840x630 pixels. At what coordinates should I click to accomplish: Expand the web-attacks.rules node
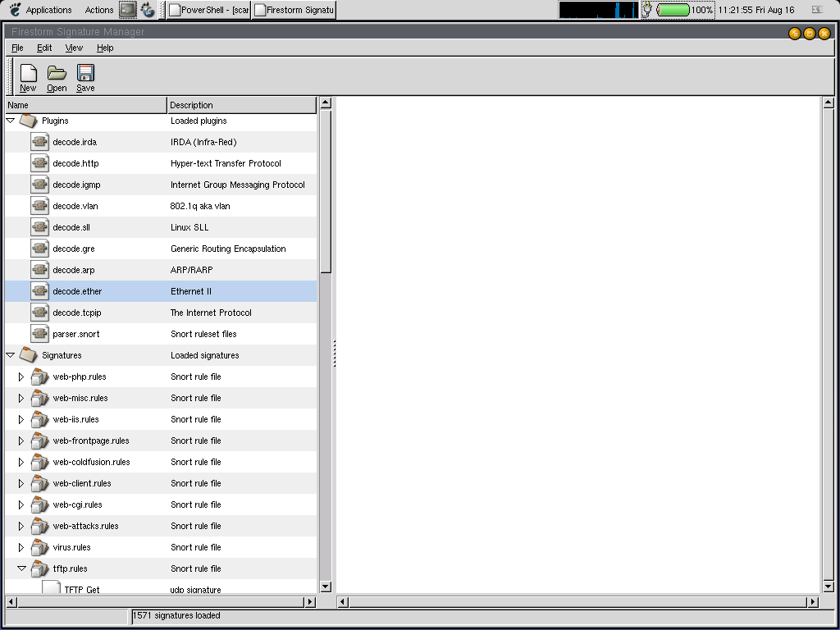pyautogui.click(x=21, y=526)
